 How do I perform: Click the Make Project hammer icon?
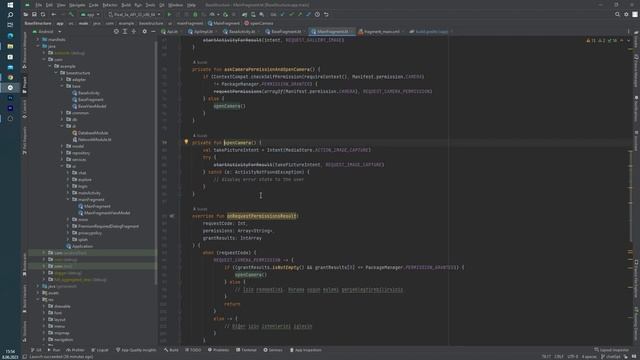pyautogui.click(x=71, y=14)
